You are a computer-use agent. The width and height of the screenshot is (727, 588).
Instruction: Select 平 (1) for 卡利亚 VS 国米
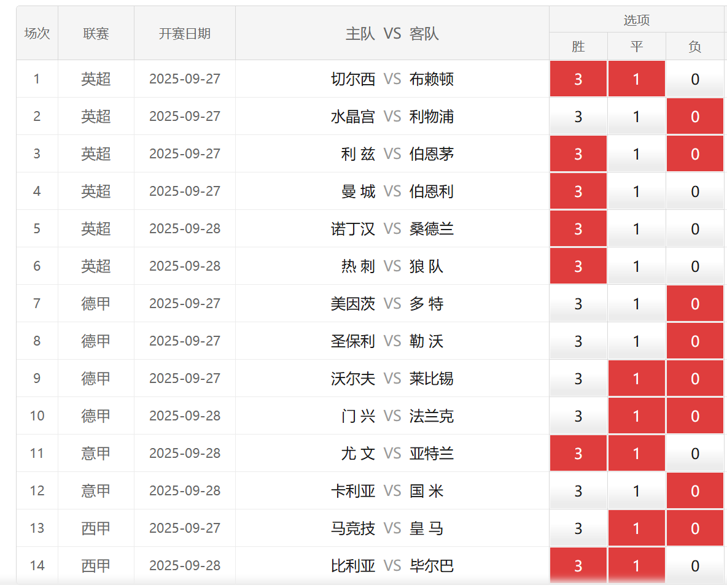pos(636,491)
